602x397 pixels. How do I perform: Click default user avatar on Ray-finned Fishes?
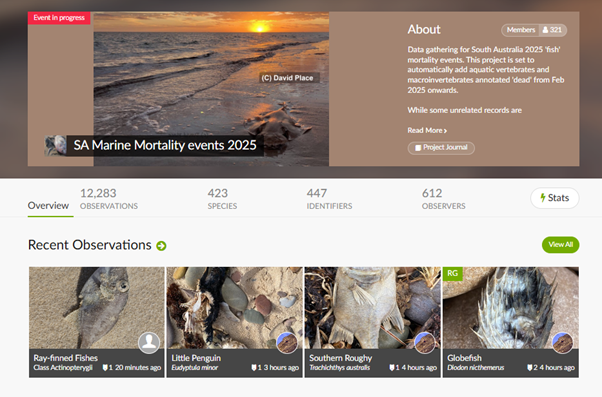pyautogui.click(x=149, y=342)
